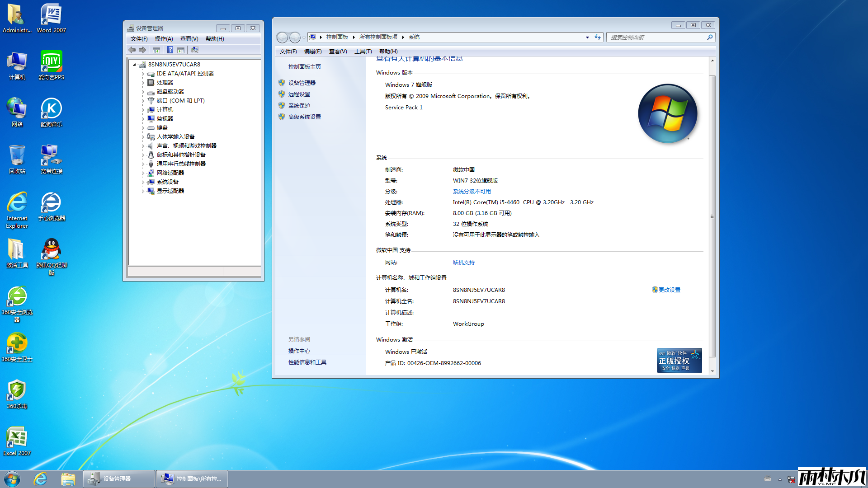
Task: Expand the 网络适配器 tree node
Action: pos(143,173)
